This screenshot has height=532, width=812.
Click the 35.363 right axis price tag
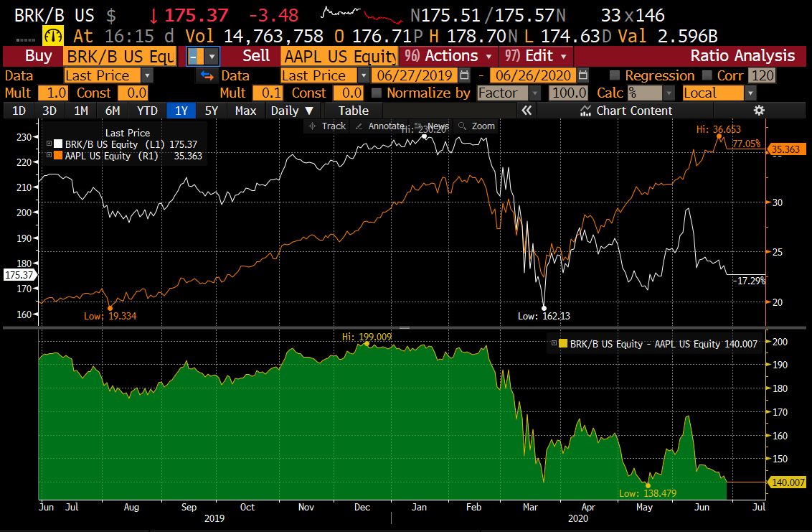point(785,149)
